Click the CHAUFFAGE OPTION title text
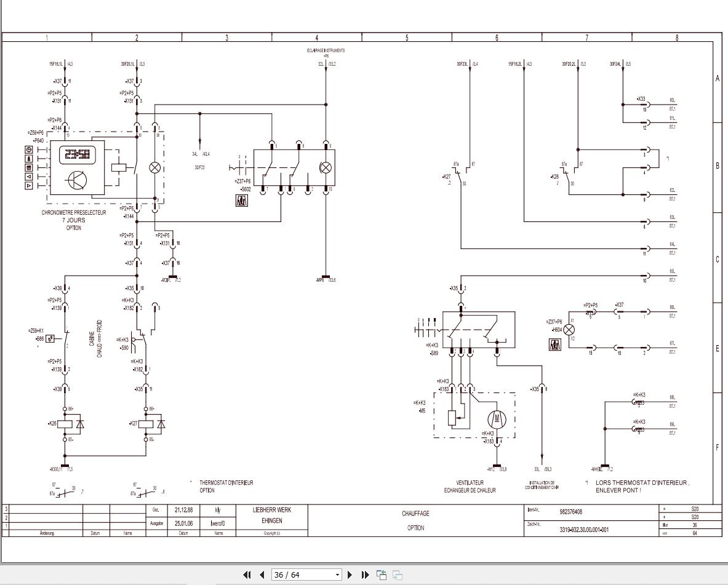 (x=415, y=520)
